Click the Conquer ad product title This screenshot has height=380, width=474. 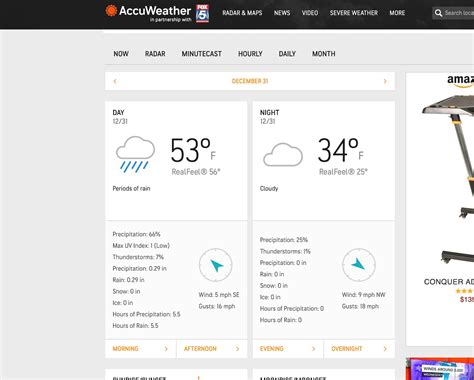tap(449, 282)
